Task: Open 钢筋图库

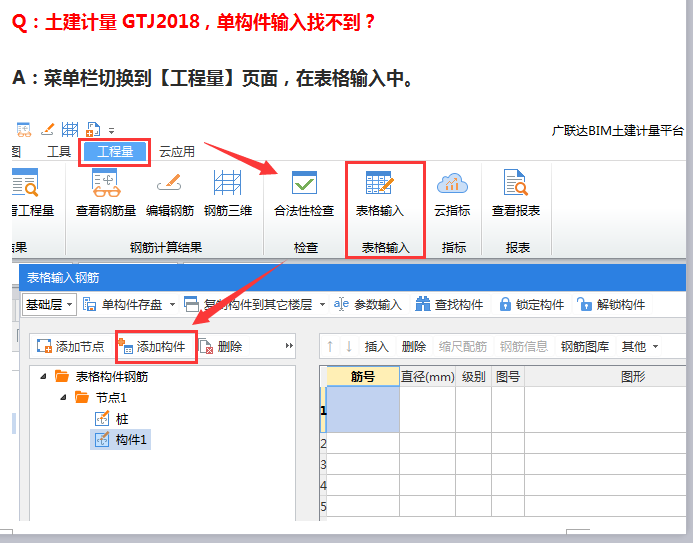Action: 585,346
